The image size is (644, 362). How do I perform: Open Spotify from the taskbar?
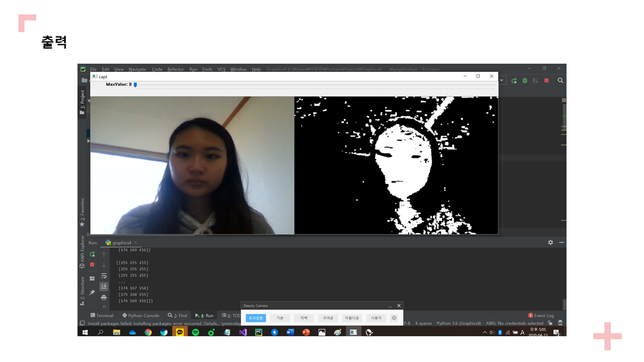(x=196, y=332)
